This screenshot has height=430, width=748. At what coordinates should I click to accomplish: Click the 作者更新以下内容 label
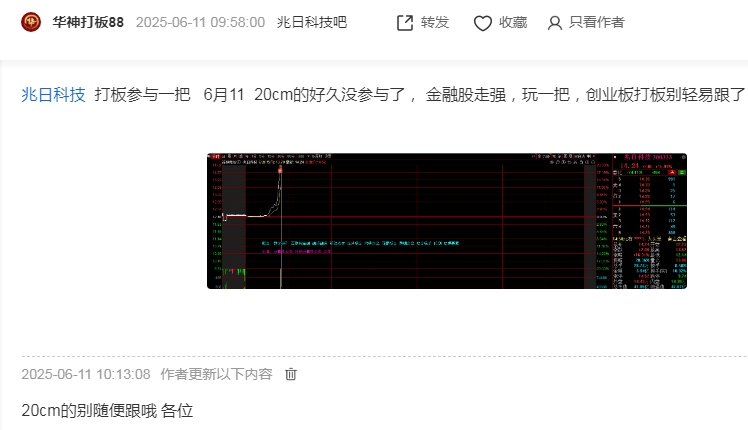tap(216, 374)
